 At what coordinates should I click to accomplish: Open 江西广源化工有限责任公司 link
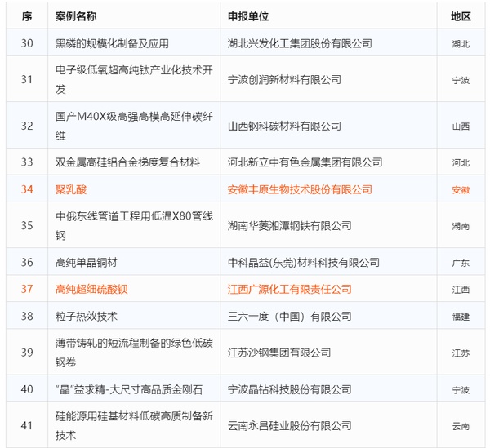pyautogui.click(x=289, y=289)
